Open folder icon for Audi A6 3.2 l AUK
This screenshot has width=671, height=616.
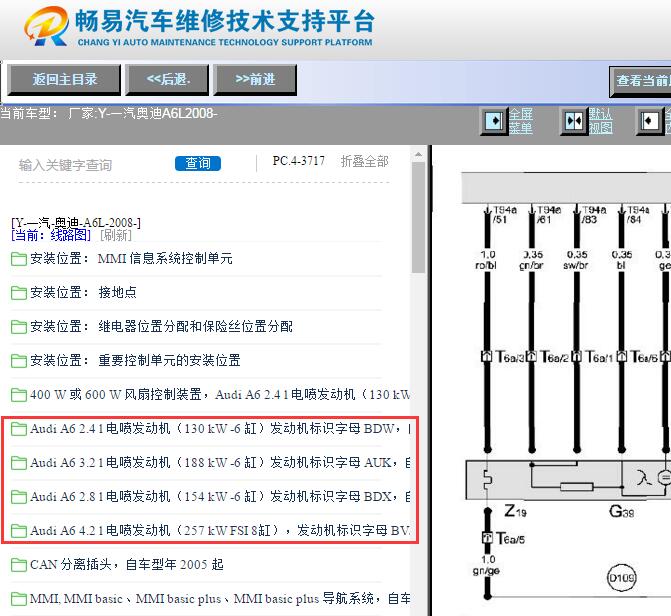point(18,463)
